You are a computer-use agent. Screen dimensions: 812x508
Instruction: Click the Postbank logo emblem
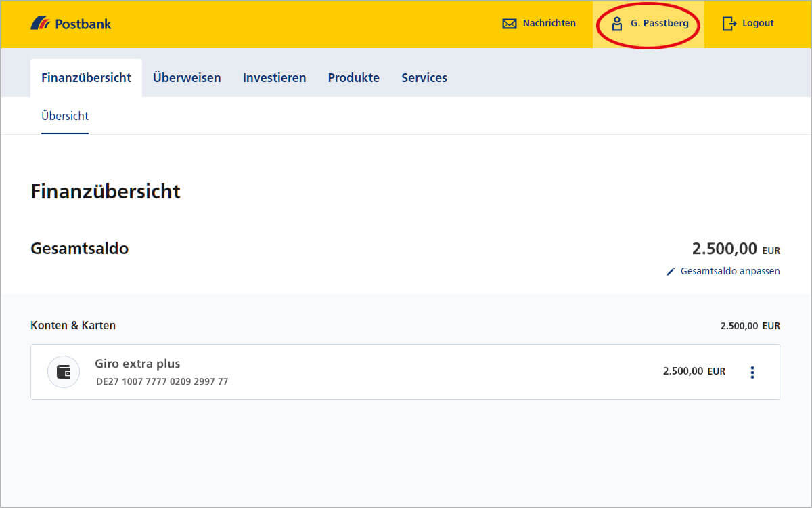(x=41, y=24)
